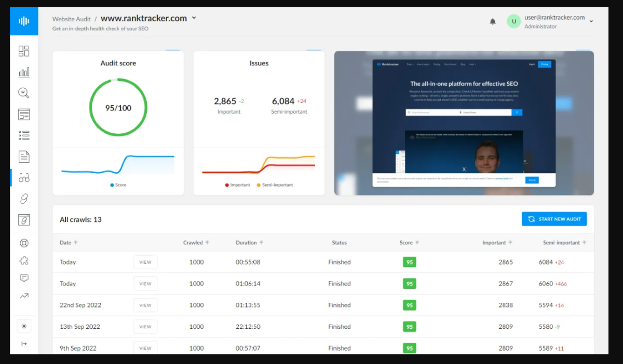Click the Ranktracker sound-wave logo
Screen dimensions: 623x364
pyautogui.click(x=24, y=21)
